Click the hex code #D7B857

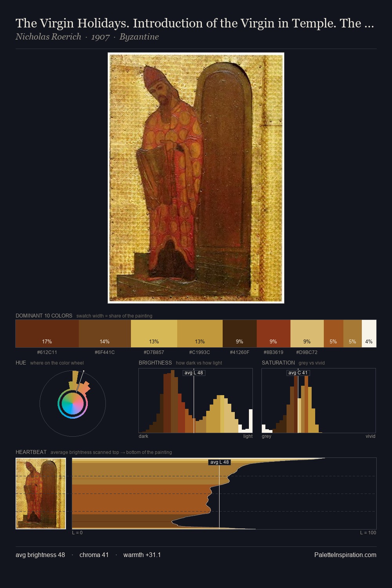(154, 352)
